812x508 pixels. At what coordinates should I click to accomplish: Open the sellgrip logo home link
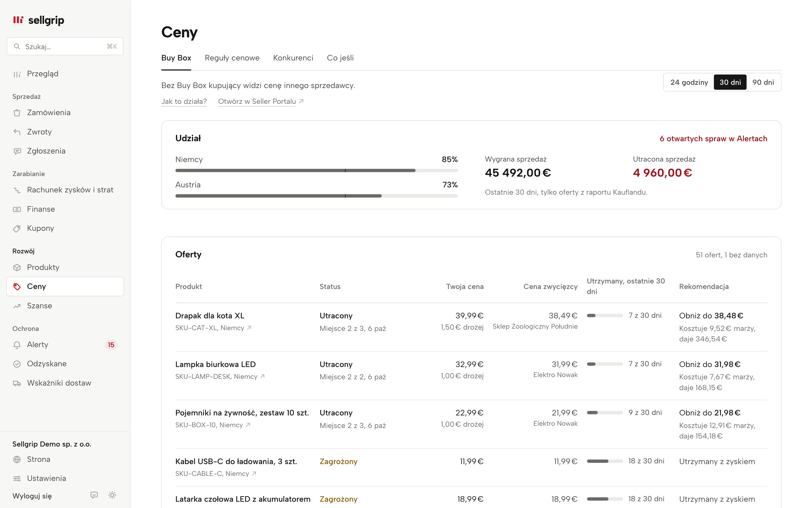tap(39, 20)
